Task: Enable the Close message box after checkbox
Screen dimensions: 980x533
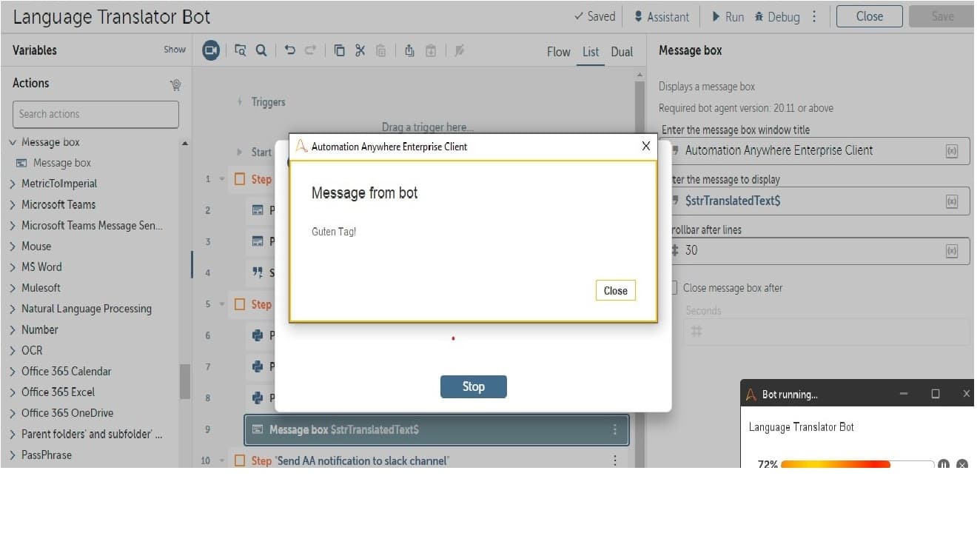Action: (673, 287)
